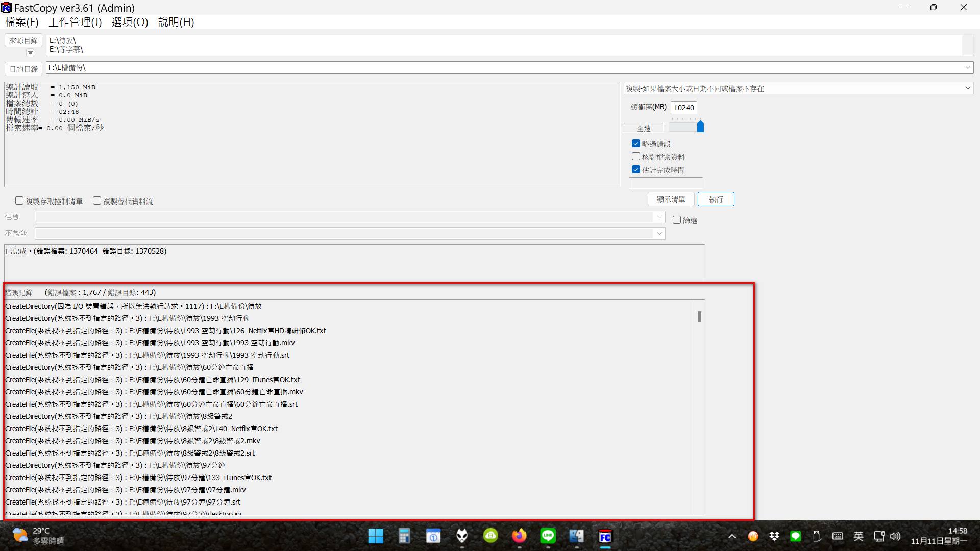Click the small arrow below 來源目錄
Image resolution: width=980 pixels, height=551 pixels.
30,53
